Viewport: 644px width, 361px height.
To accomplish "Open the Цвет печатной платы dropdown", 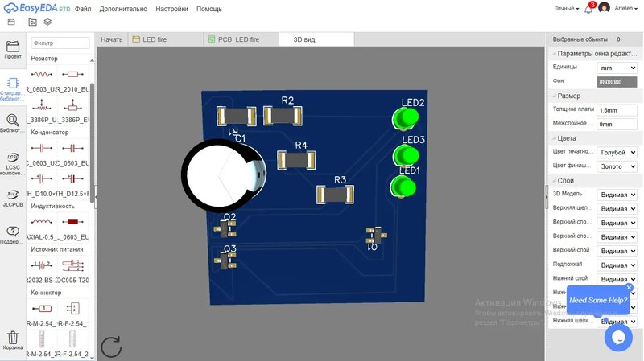I will coord(617,152).
